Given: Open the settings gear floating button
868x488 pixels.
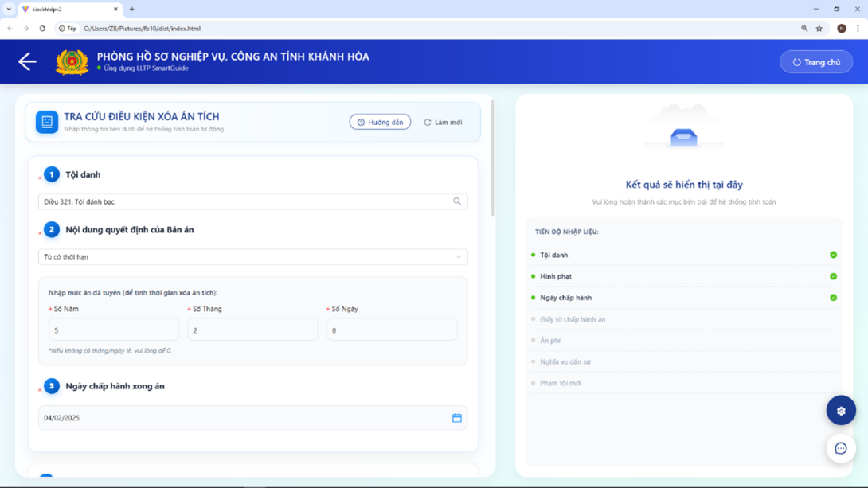Looking at the screenshot, I should (x=841, y=411).
